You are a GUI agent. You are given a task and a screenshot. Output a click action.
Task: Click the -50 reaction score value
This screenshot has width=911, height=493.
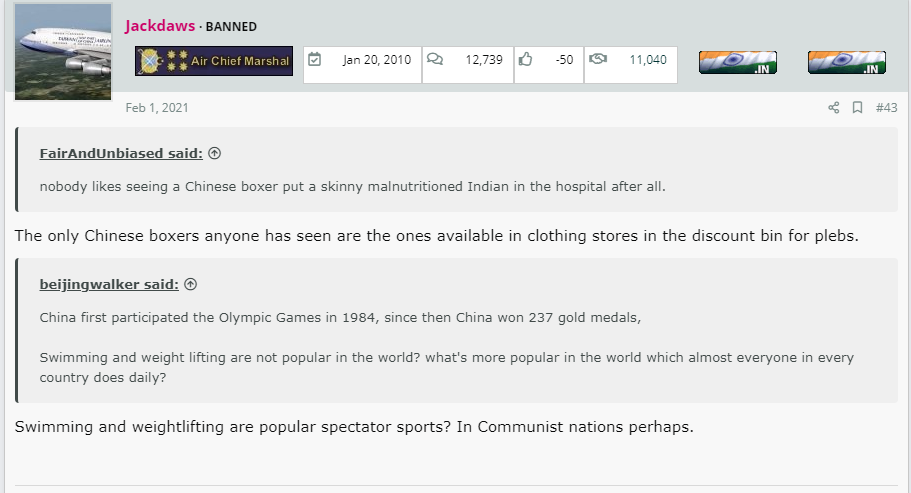coord(564,60)
